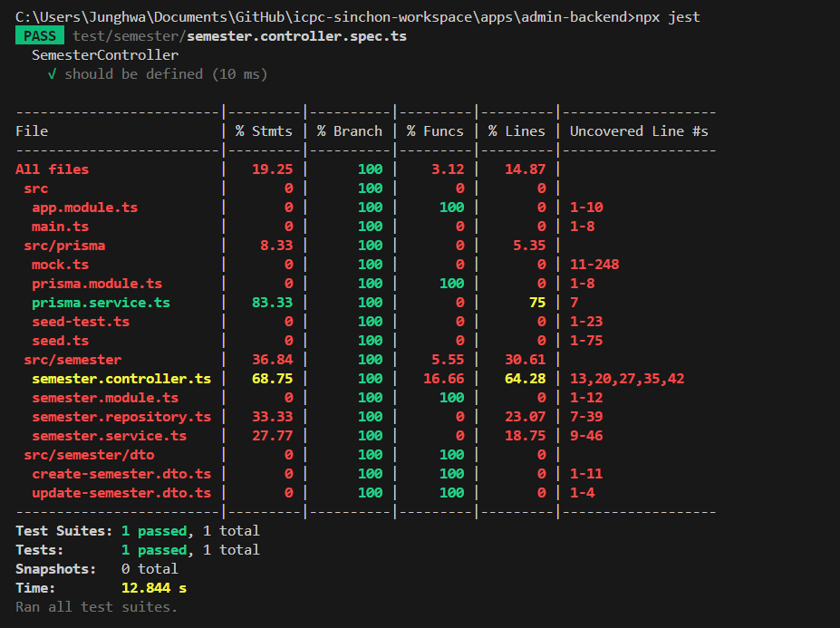Viewport: 840px width, 628px height.
Task: Click the 68.75 statements value
Action: (272, 379)
